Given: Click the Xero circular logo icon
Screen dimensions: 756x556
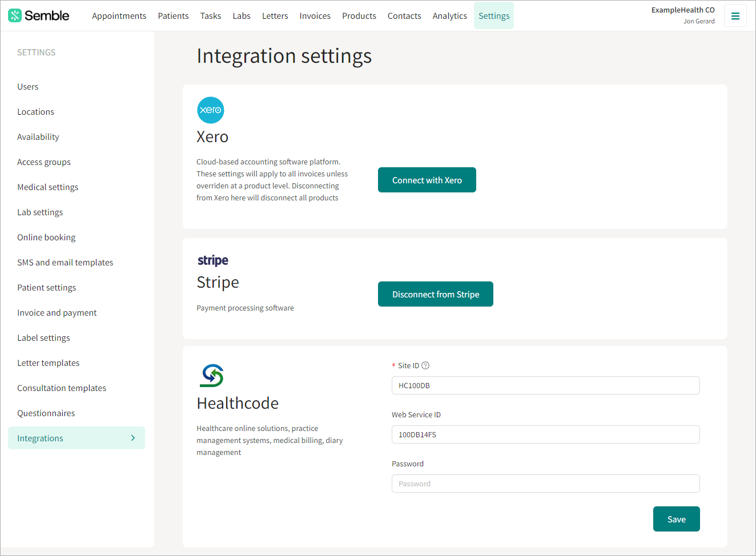Looking at the screenshot, I should (210, 110).
